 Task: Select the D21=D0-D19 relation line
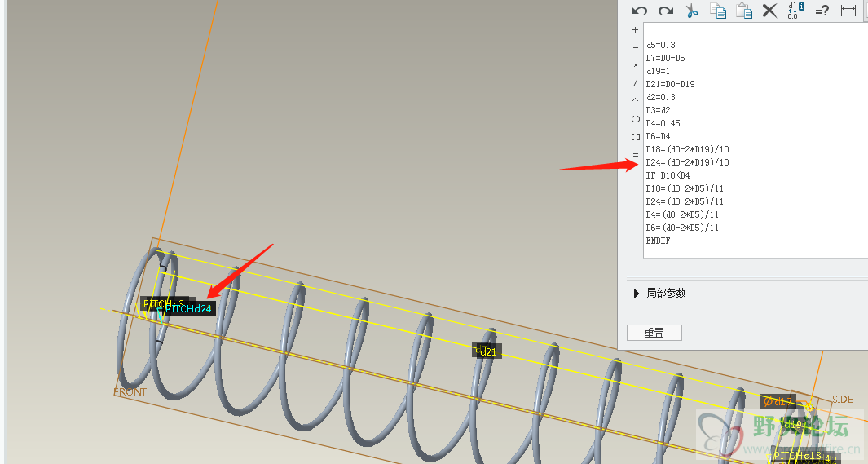tap(671, 84)
